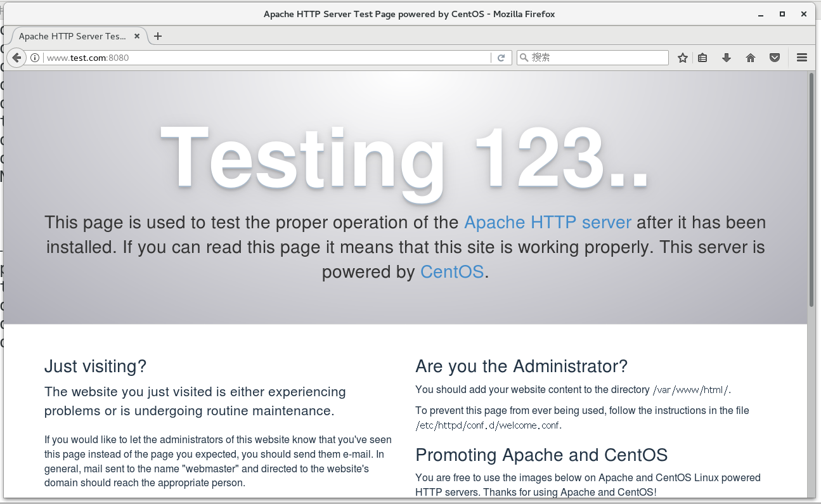Open the downloads arrow icon
This screenshot has width=821, height=504.
727,58
